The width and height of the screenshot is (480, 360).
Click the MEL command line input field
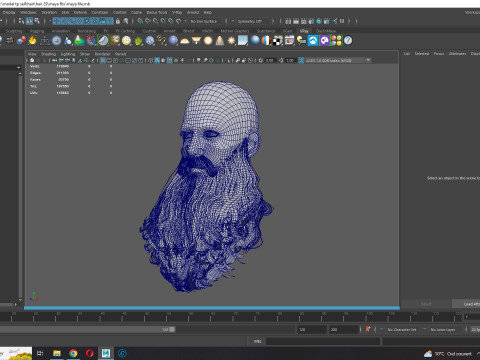323,341
